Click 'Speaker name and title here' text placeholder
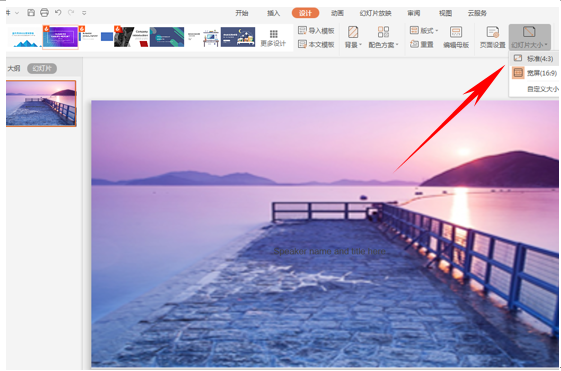The height and width of the screenshot is (371, 561). 329,252
